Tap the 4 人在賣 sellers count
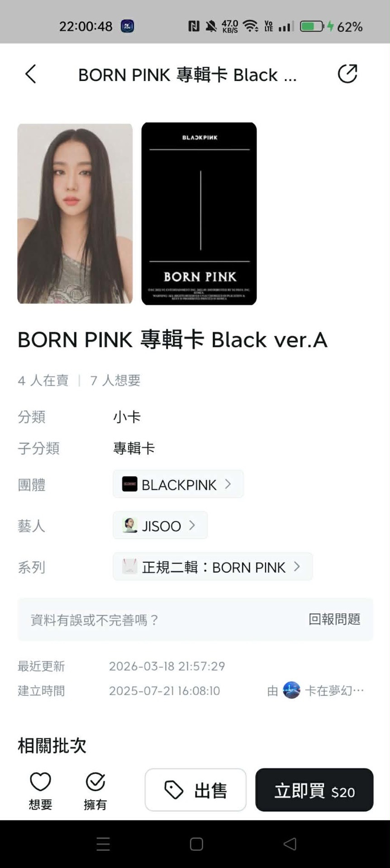The width and height of the screenshot is (390, 868). pyautogui.click(x=43, y=381)
